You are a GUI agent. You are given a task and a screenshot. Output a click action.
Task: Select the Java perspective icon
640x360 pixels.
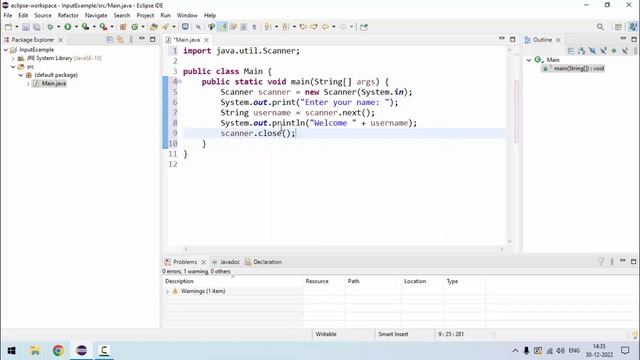(633, 27)
